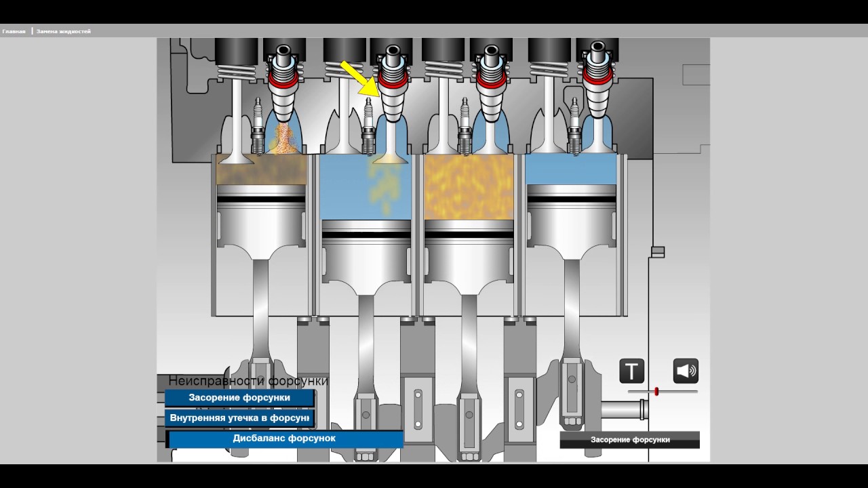Mute the audio with the speaker icon
868x488 pixels.
point(686,371)
